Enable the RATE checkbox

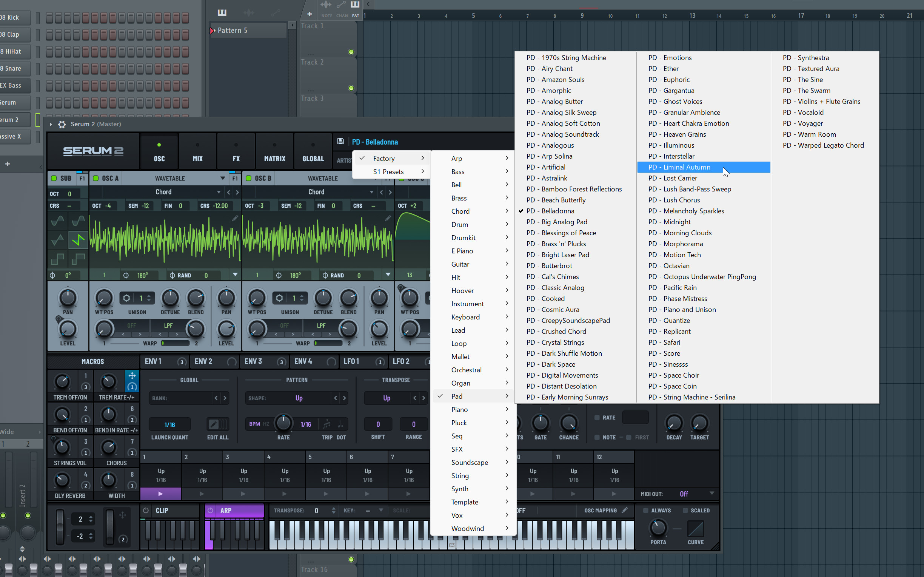[x=597, y=418]
